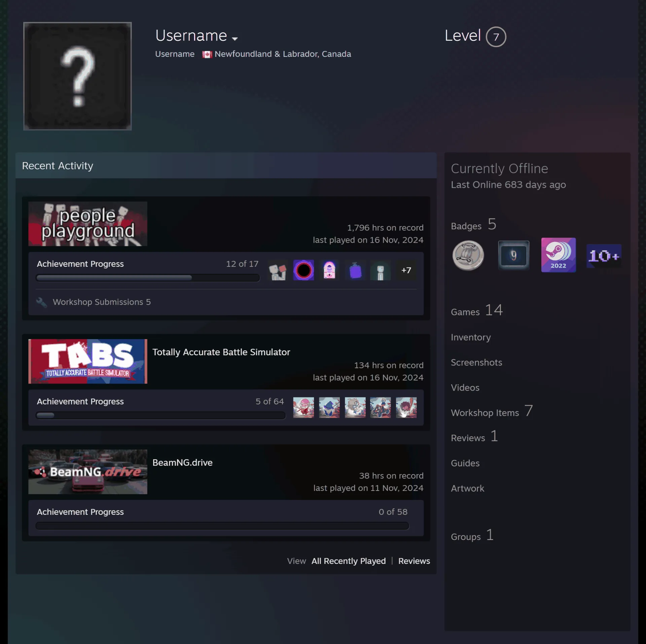Image resolution: width=646 pixels, height=644 pixels.
Task: Open the Games 14 link
Action: coord(477,310)
